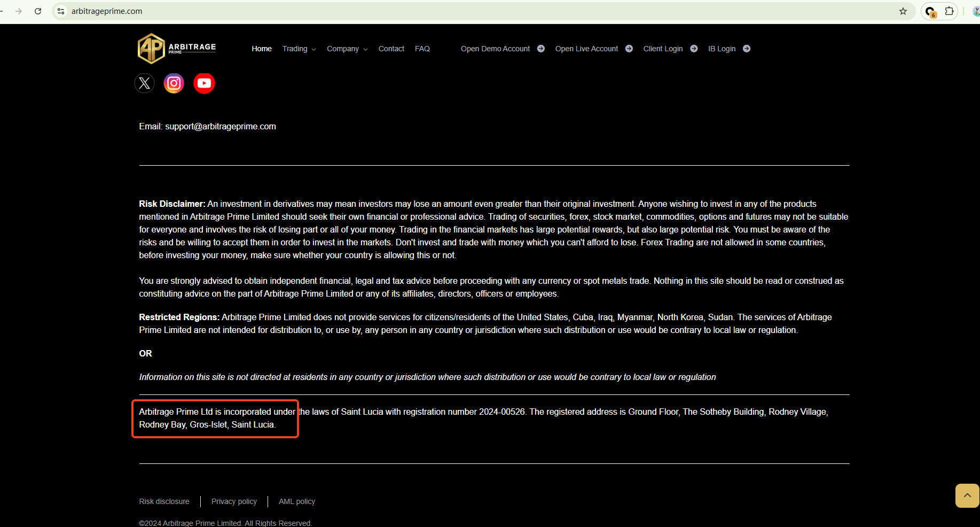980x527 pixels.
Task: Expand the Company dropdown menu
Action: point(347,49)
